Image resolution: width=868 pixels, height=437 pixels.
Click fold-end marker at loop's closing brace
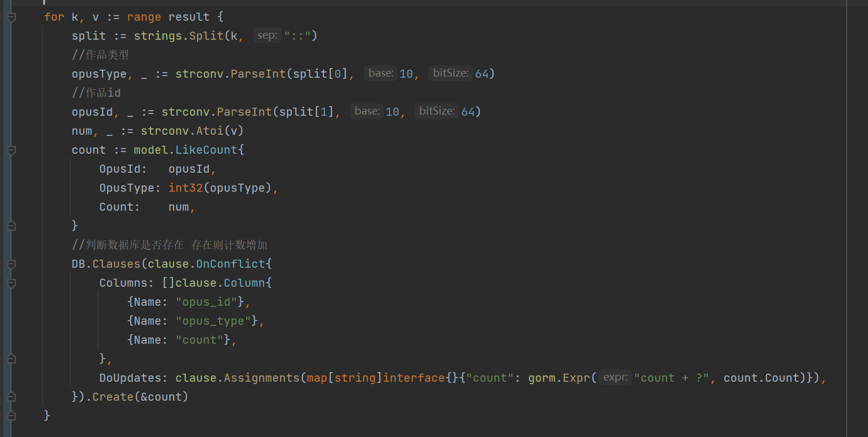pyautogui.click(x=11, y=416)
